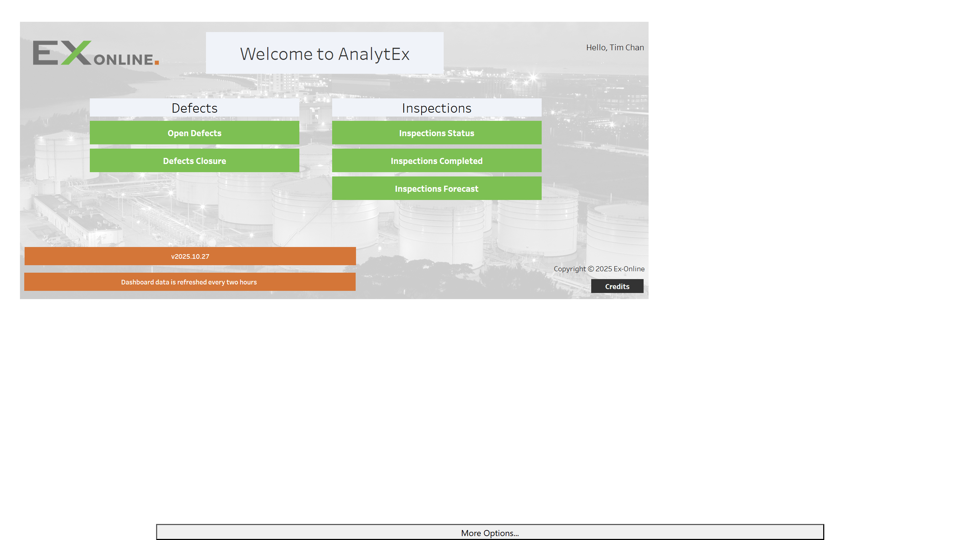Click the More Options... button
Viewport: 980px width, 540px height.
tap(490, 533)
